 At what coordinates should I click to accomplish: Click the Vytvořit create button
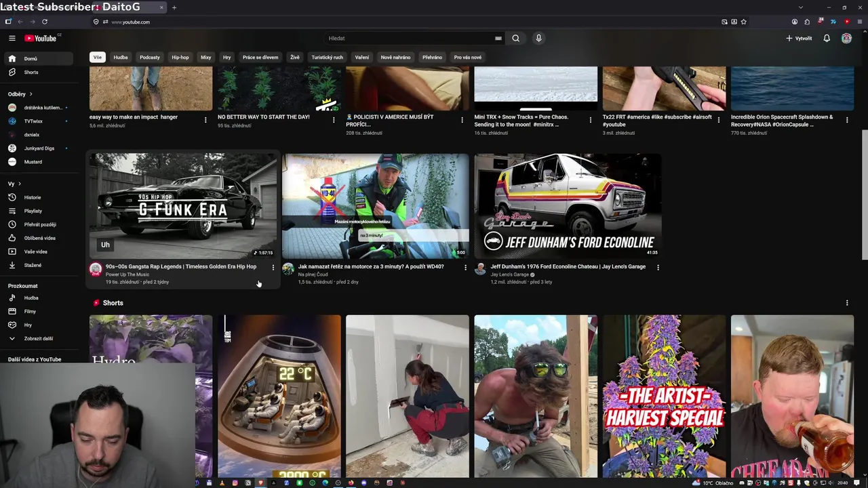click(799, 39)
